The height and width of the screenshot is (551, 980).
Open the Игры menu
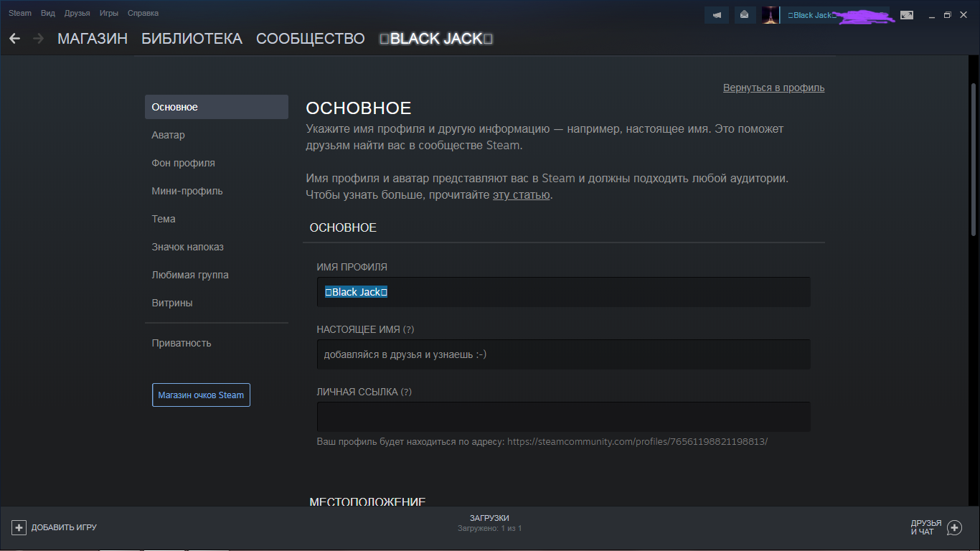pos(109,13)
